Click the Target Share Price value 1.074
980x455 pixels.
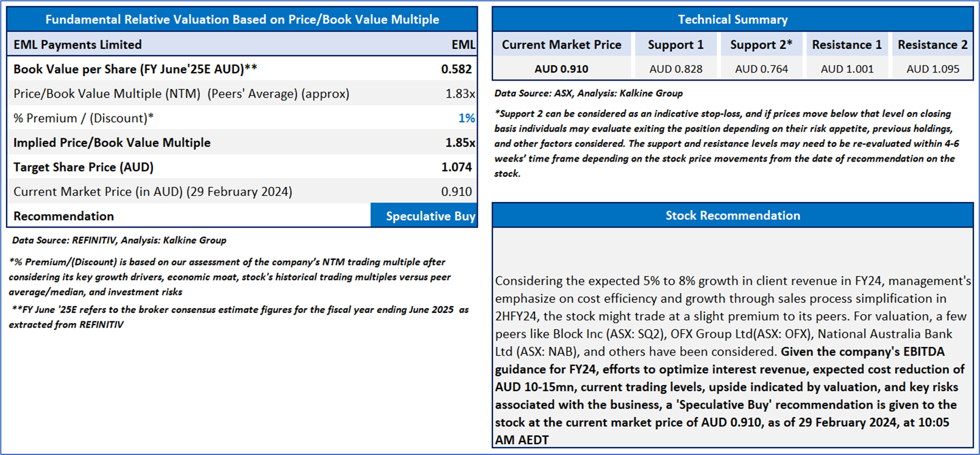(x=456, y=167)
